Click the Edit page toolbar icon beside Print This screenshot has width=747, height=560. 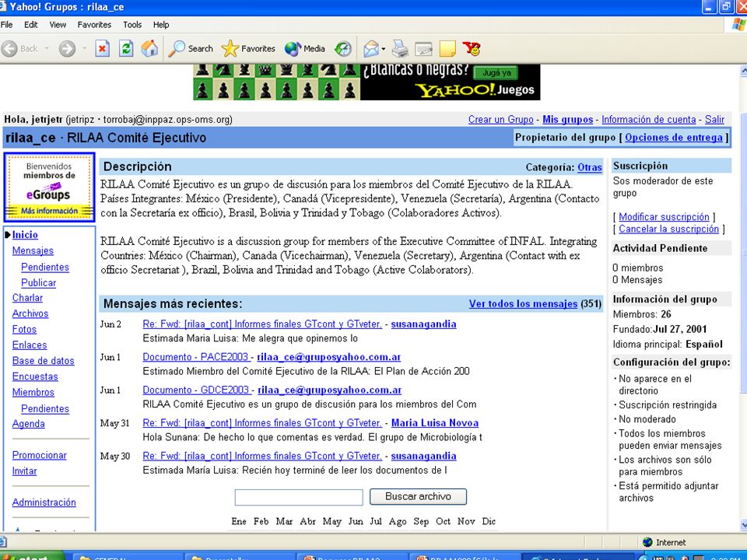point(423,48)
